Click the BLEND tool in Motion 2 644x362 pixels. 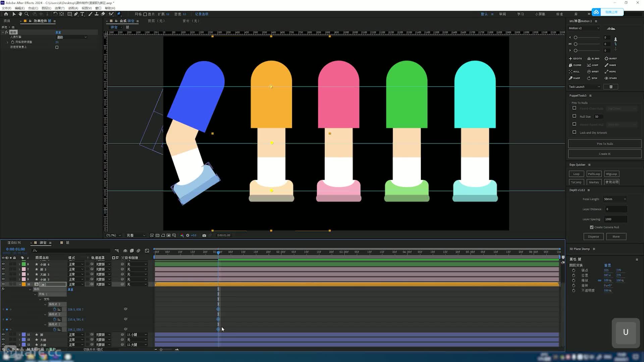[593, 59]
